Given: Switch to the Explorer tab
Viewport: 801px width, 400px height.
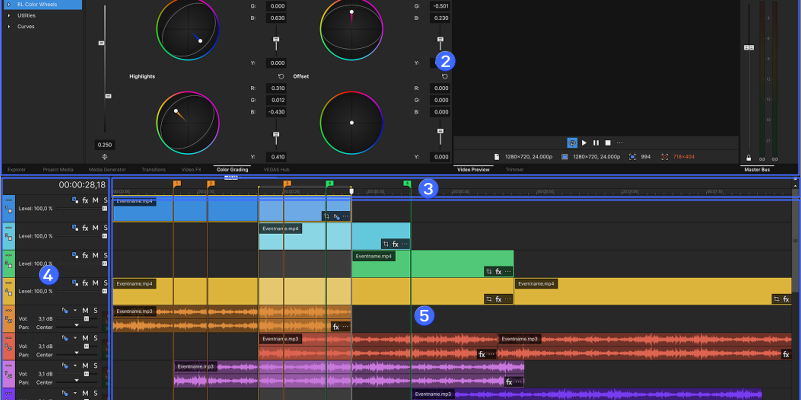Looking at the screenshot, I should coord(17,169).
